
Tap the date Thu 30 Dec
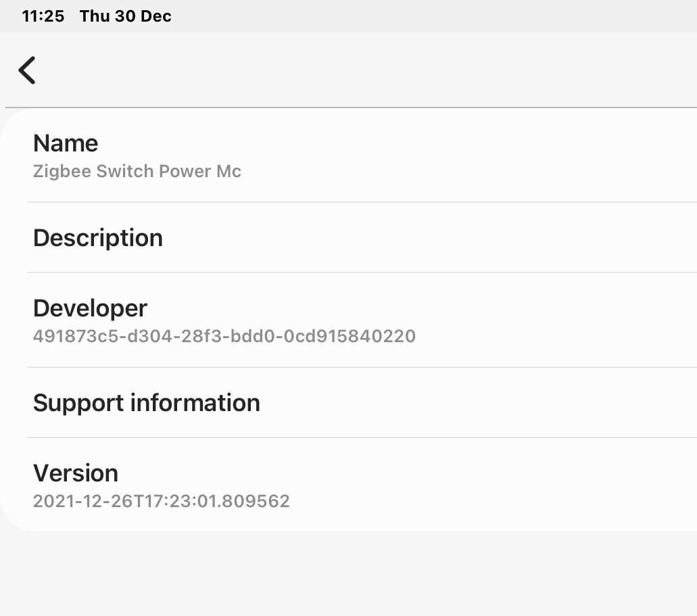click(x=124, y=16)
